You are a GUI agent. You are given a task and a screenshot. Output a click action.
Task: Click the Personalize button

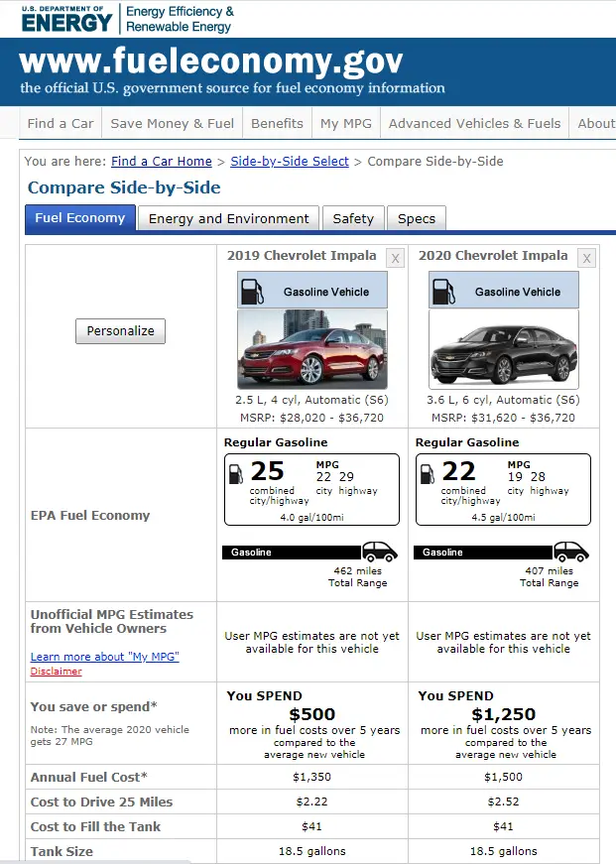coord(120,330)
